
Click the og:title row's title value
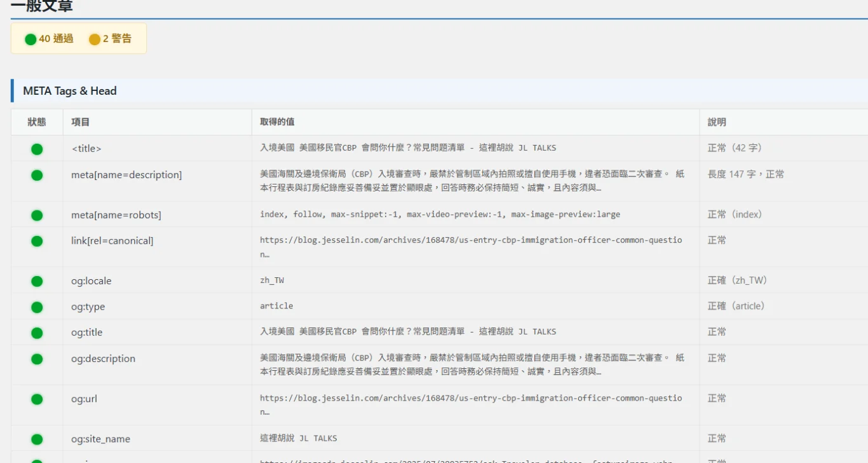tap(408, 331)
